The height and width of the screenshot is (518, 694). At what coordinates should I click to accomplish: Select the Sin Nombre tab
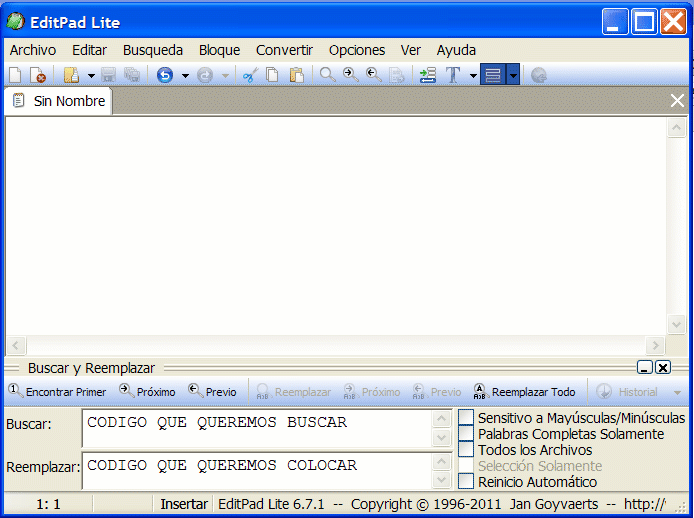pos(59,101)
